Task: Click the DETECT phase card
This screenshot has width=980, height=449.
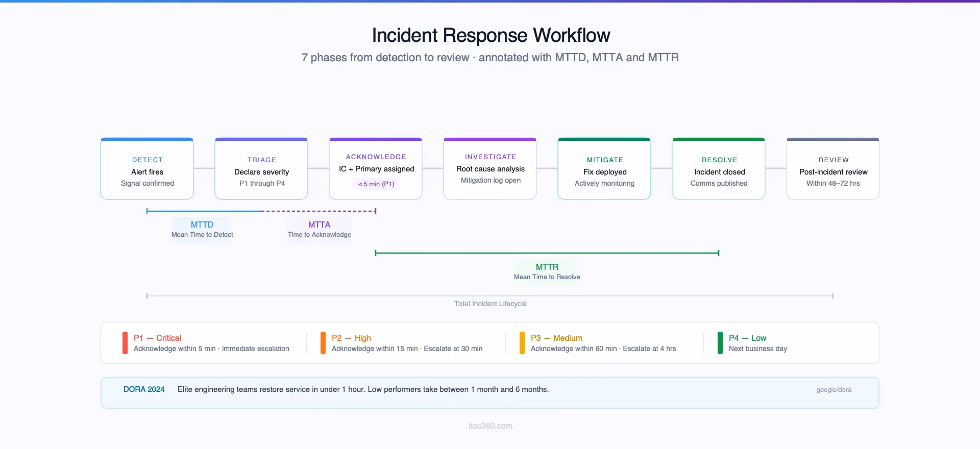Action: pyautogui.click(x=147, y=168)
